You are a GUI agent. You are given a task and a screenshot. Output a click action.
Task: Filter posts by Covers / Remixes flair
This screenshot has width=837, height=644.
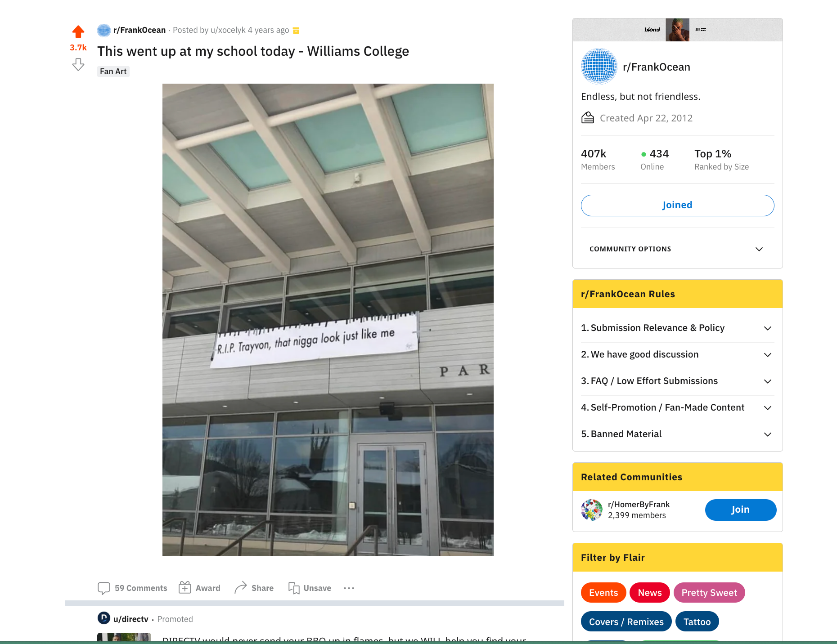pos(626,622)
